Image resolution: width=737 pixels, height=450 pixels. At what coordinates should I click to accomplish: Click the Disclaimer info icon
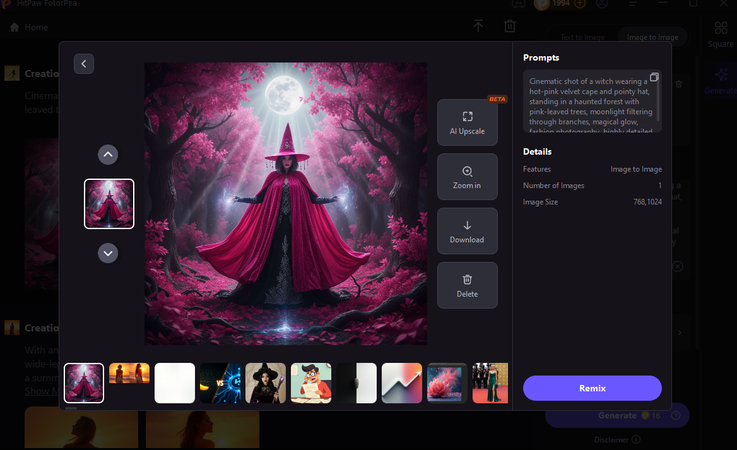(x=636, y=440)
